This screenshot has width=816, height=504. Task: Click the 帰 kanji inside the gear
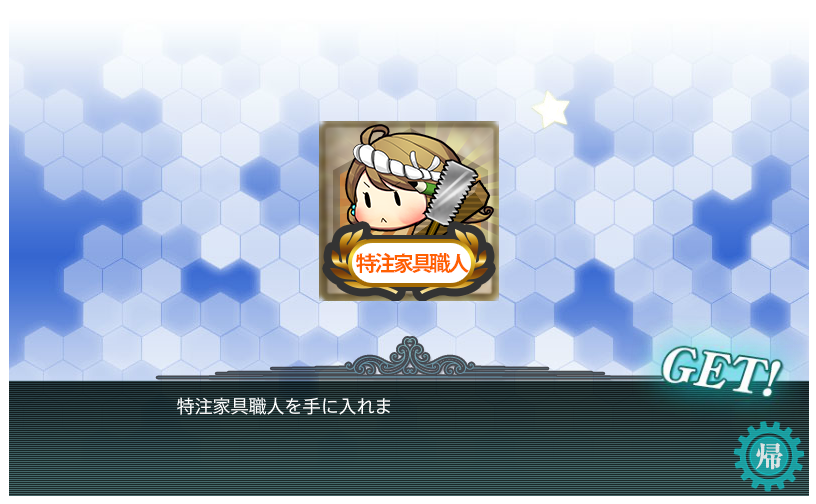click(769, 457)
